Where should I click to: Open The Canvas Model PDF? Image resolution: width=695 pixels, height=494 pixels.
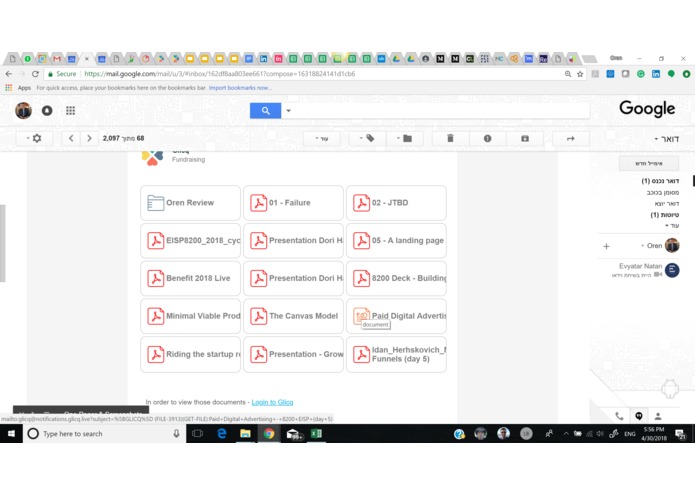[293, 316]
